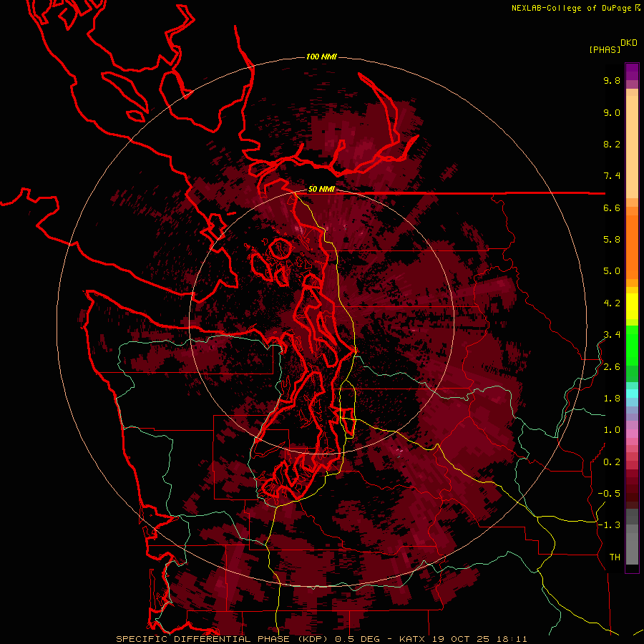Click the 4.2 scale value
The image size is (644, 644).
tap(612, 303)
